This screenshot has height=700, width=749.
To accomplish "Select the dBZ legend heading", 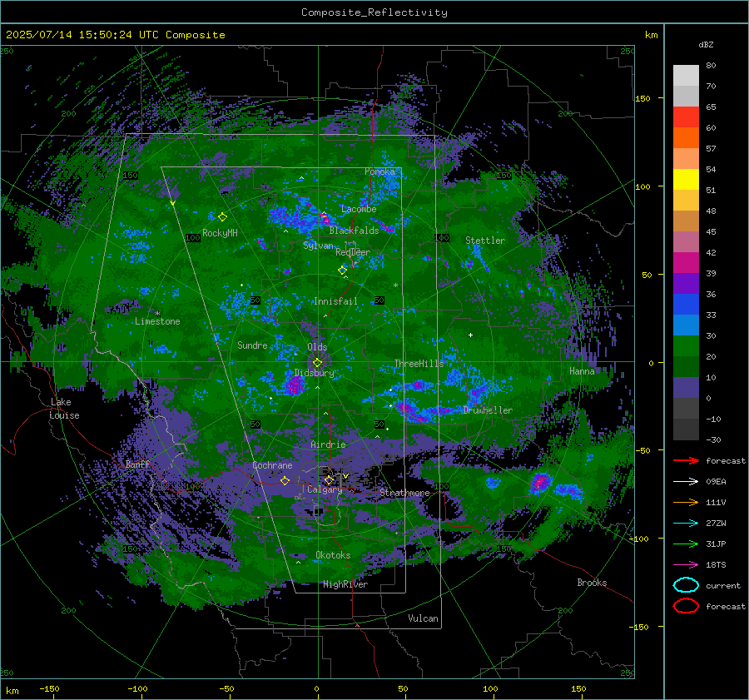I will tap(706, 45).
